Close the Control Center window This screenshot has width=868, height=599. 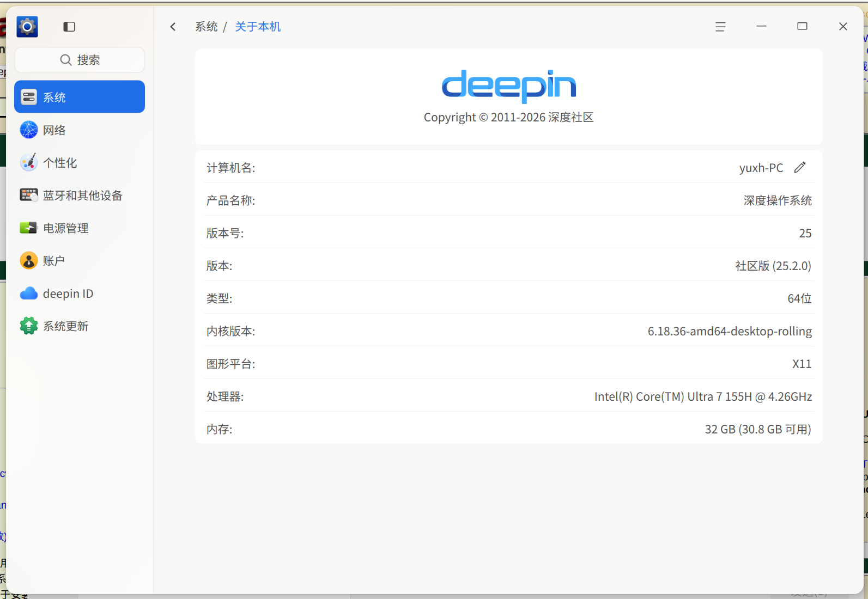843,26
